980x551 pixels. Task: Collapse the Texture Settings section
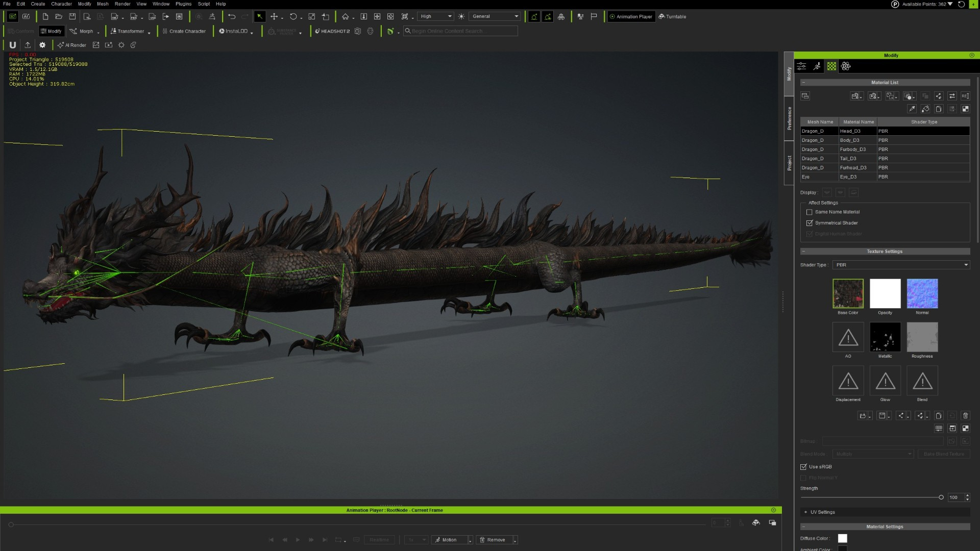point(885,252)
